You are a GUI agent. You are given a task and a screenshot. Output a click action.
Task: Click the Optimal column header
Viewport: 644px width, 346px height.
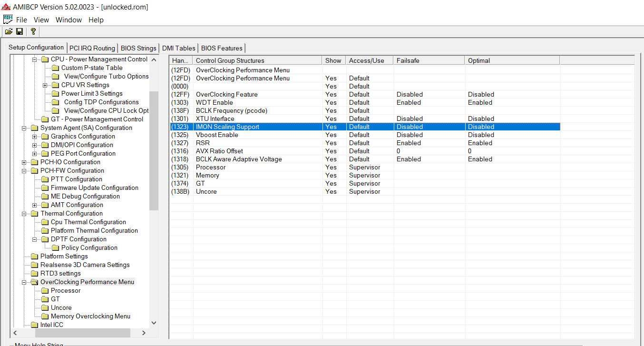(512, 60)
